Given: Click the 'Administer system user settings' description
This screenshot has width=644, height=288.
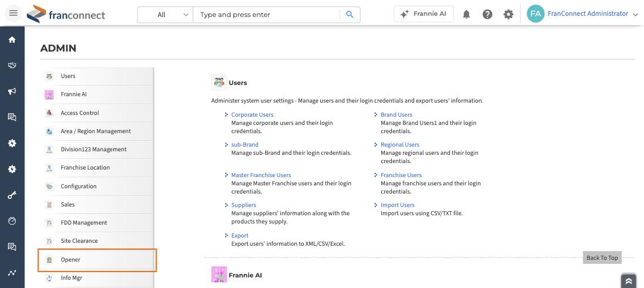Looking at the screenshot, I should point(347,101).
